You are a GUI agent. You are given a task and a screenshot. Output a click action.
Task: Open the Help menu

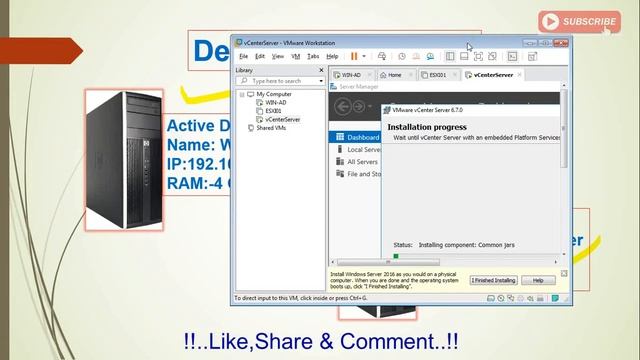pos(332,56)
